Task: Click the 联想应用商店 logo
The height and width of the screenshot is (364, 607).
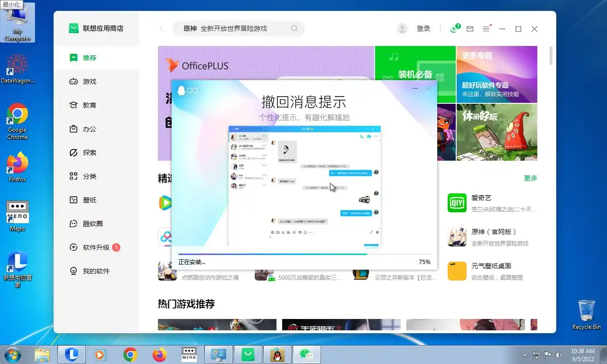Action: pos(96,28)
